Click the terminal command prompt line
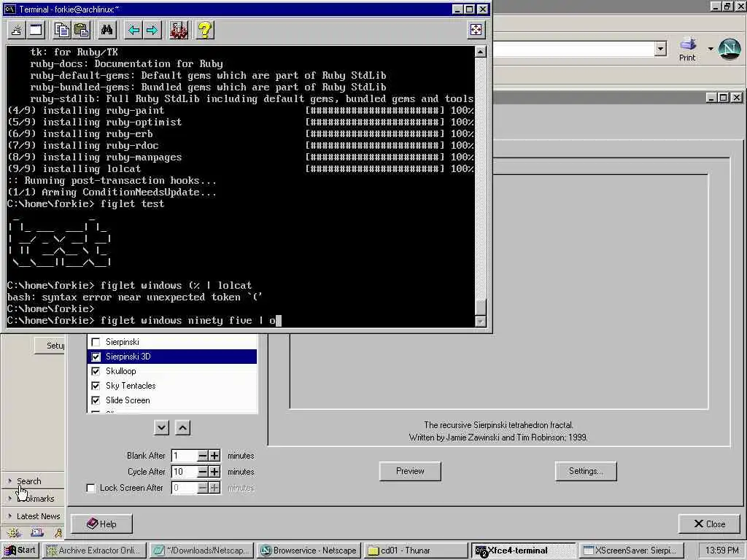Image resolution: width=747 pixels, height=560 pixels. pyautogui.click(x=144, y=321)
